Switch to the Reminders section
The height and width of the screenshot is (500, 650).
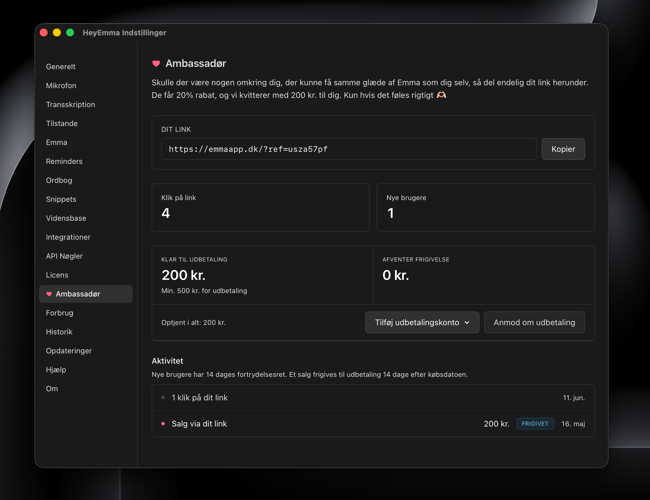tap(64, 161)
